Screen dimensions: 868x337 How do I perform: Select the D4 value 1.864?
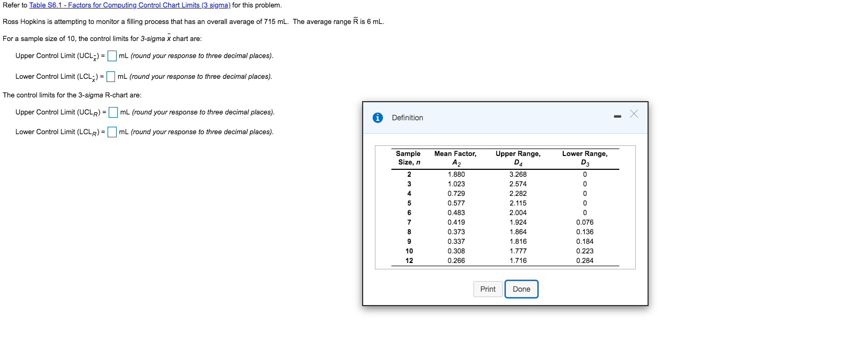[x=518, y=232]
